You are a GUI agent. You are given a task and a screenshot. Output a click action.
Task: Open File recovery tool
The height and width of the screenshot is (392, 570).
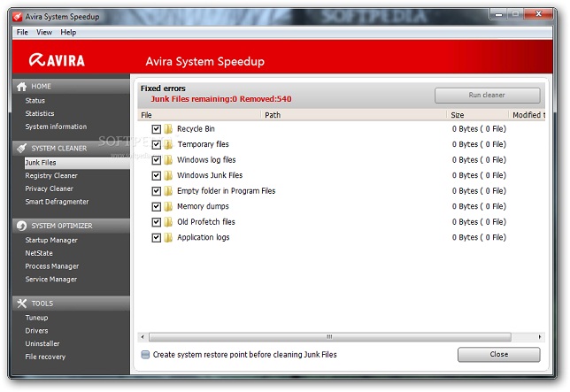point(45,357)
